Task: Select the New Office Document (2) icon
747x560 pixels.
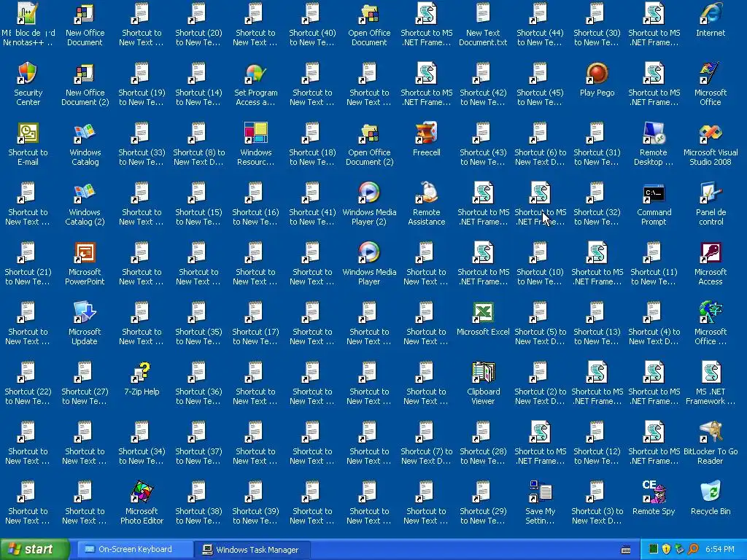Action: [85, 83]
